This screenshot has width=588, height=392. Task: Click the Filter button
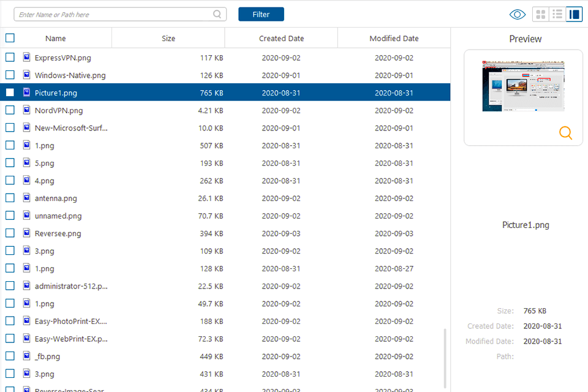tap(261, 14)
